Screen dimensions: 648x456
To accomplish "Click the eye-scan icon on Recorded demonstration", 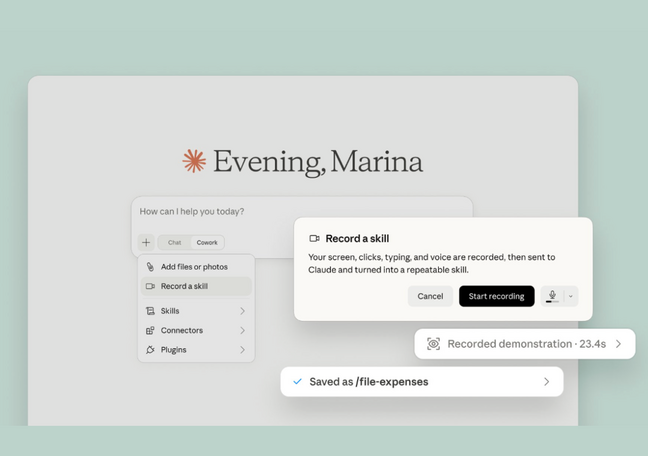I will tap(434, 344).
